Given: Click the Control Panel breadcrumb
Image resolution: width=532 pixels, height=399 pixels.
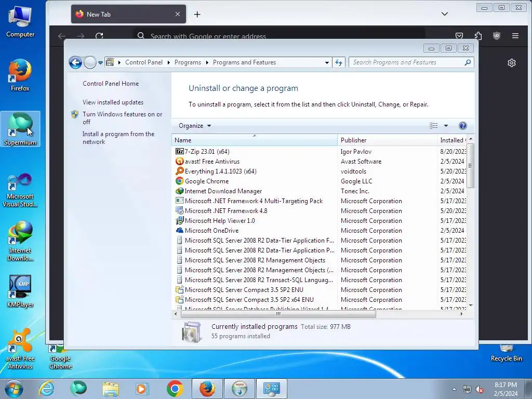Looking at the screenshot, I should pos(144,62).
